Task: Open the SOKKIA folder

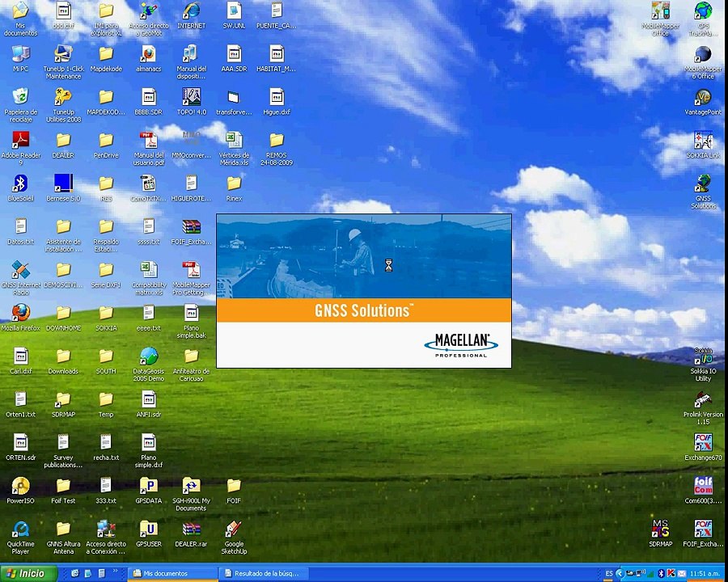Action: point(106,314)
